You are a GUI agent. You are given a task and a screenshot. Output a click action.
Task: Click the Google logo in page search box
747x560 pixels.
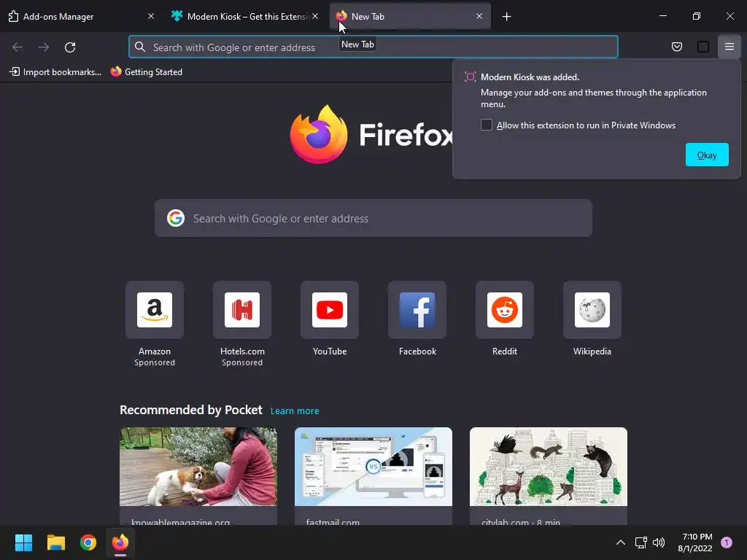click(176, 218)
